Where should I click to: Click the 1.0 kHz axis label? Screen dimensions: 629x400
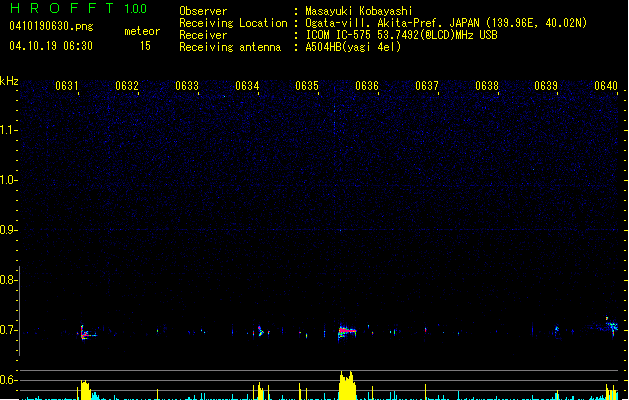(7, 180)
